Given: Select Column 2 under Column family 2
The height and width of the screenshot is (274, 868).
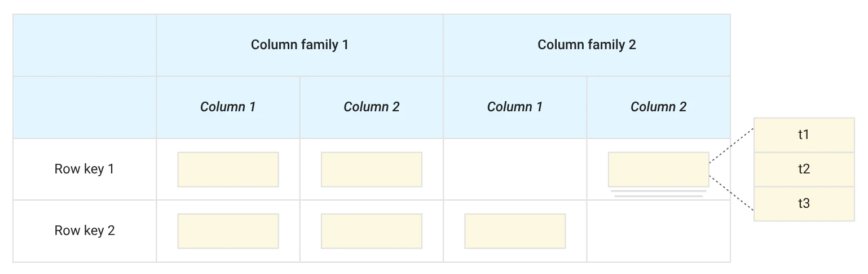Looking at the screenshot, I should click(658, 107).
